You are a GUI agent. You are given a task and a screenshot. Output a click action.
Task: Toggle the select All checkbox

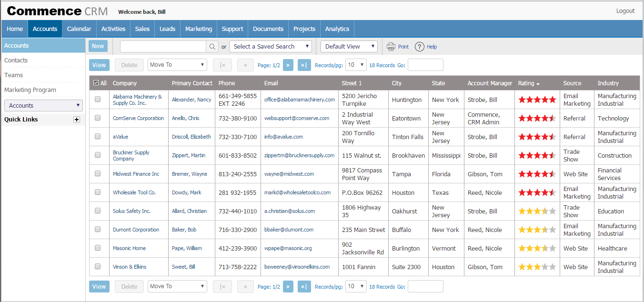coord(96,83)
